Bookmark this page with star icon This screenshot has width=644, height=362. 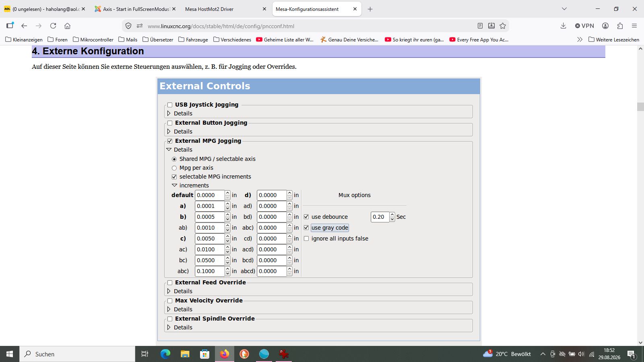tap(503, 26)
